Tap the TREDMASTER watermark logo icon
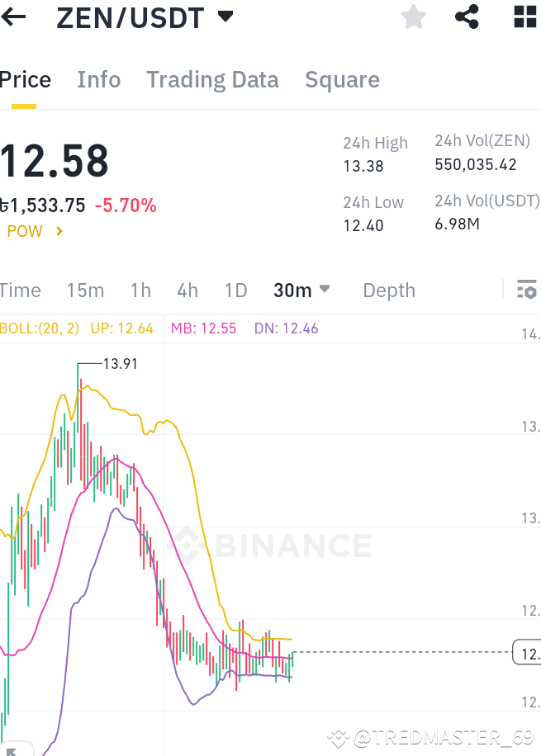This screenshot has width=541, height=756. pos(338,740)
